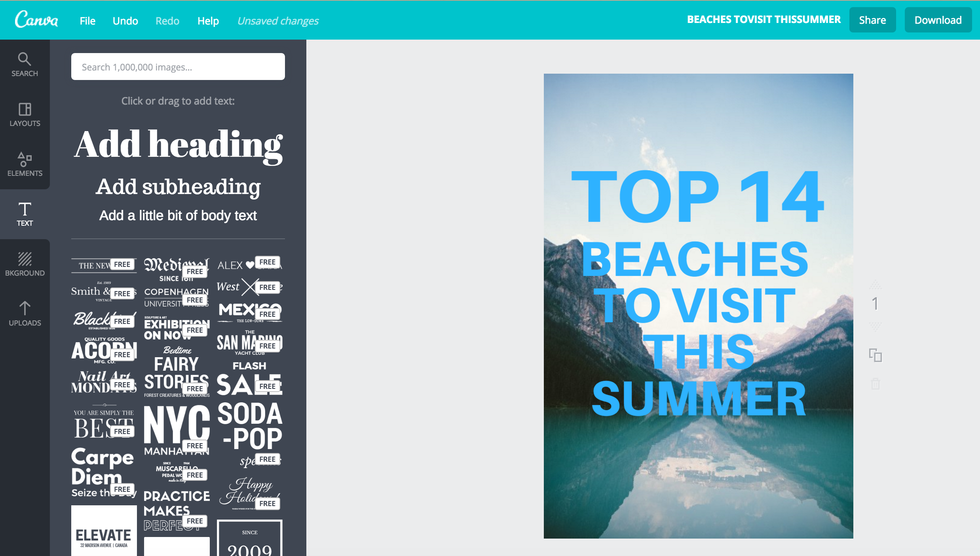Click the Share button
The width and height of the screenshot is (980, 556).
[x=872, y=20]
